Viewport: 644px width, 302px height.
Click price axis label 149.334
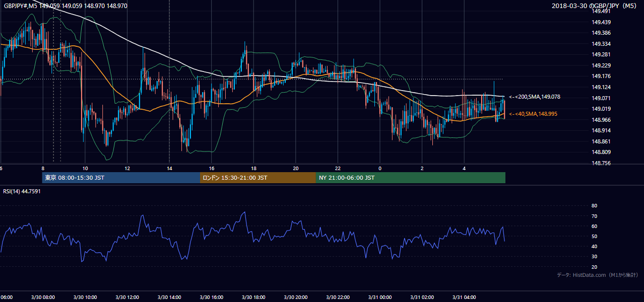(602, 44)
